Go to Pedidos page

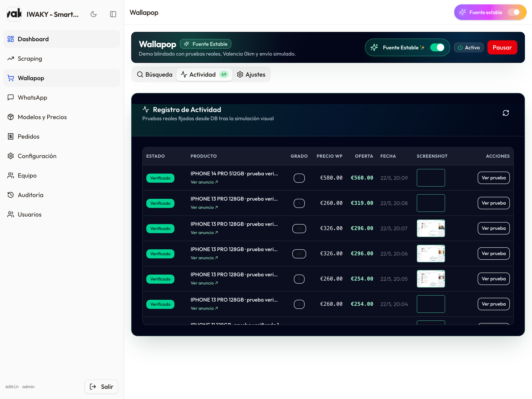[62, 136]
